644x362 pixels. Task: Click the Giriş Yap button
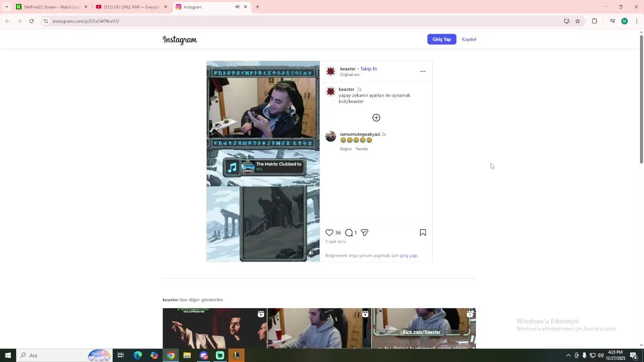pos(442,39)
